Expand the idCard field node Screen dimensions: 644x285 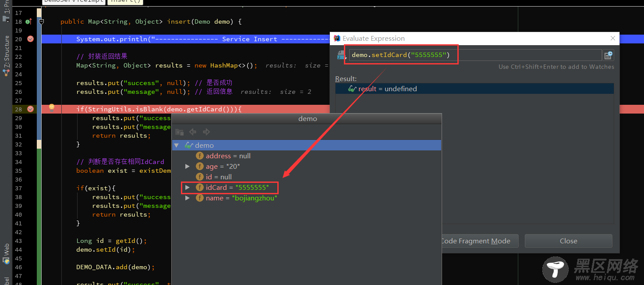pos(188,187)
